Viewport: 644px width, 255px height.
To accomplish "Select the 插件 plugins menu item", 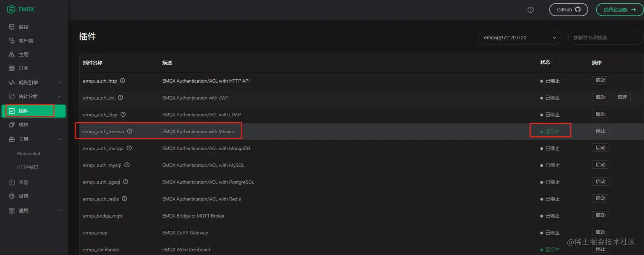I will (33, 111).
